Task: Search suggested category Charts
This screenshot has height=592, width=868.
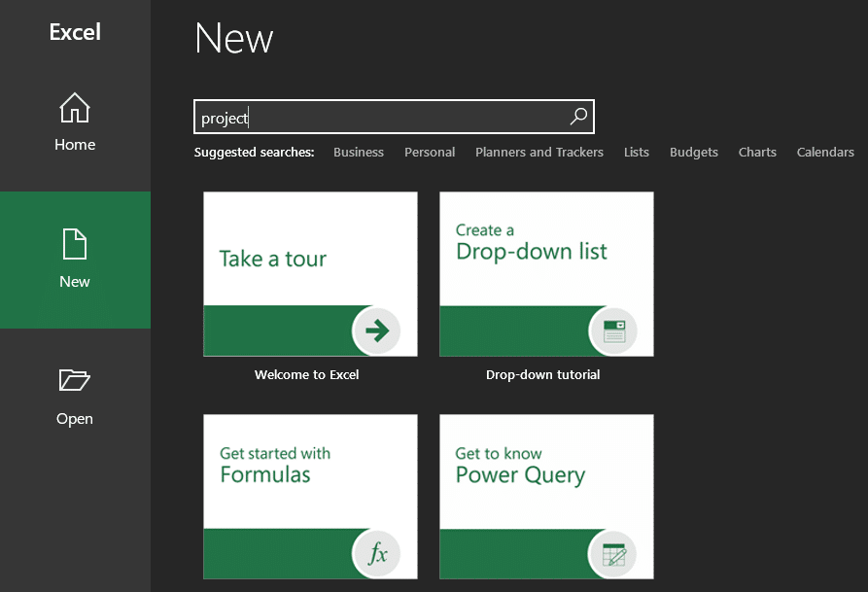Action: 757,153
